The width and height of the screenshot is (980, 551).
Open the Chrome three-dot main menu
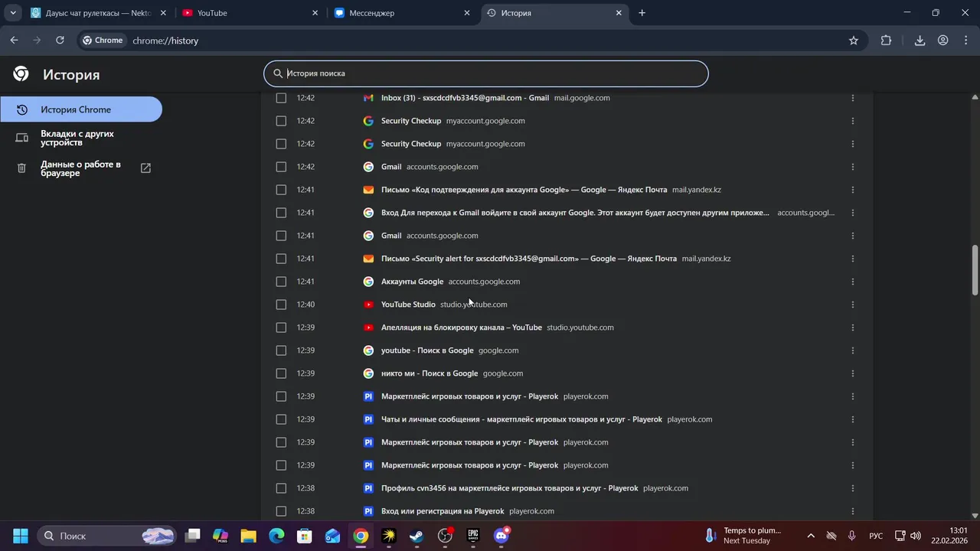966,41
